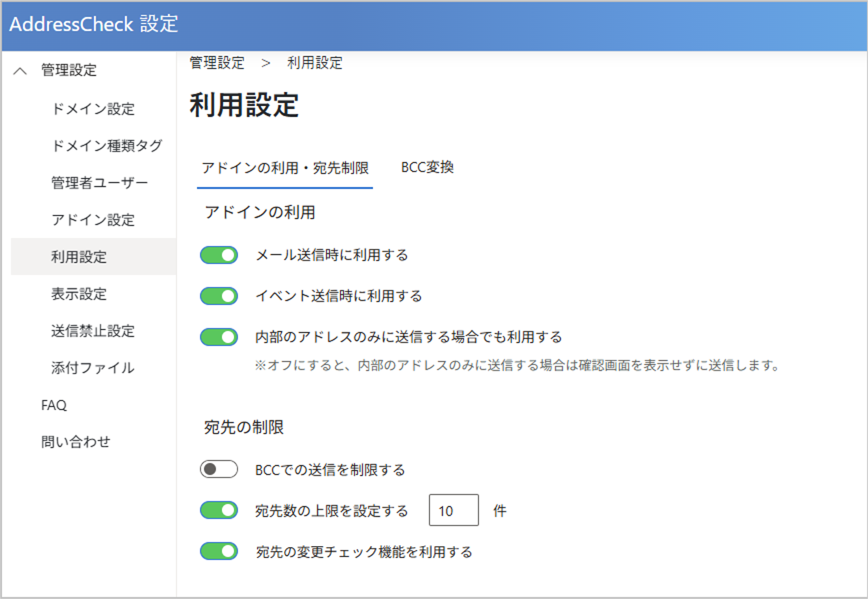Select アドインの利用・宛先制限 tab
Screen dimensions: 868x599
tap(285, 168)
